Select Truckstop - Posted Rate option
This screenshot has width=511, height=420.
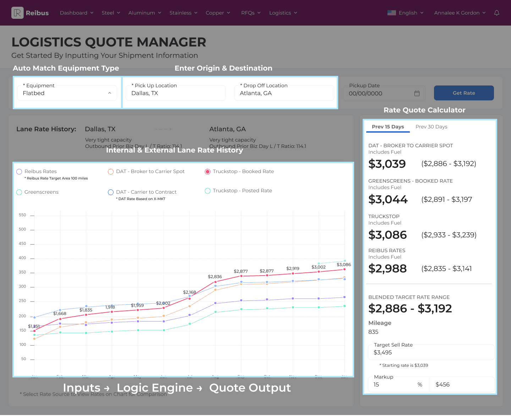[208, 191]
